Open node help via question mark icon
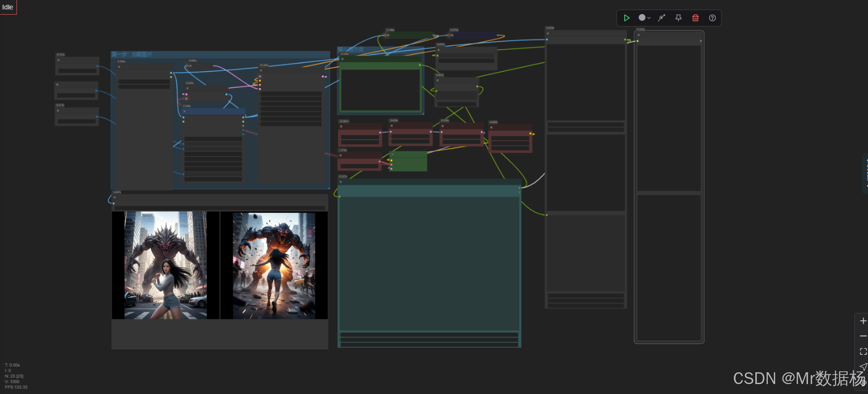The width and height of the screenshot is (868, 394). [x=712, y=18]
